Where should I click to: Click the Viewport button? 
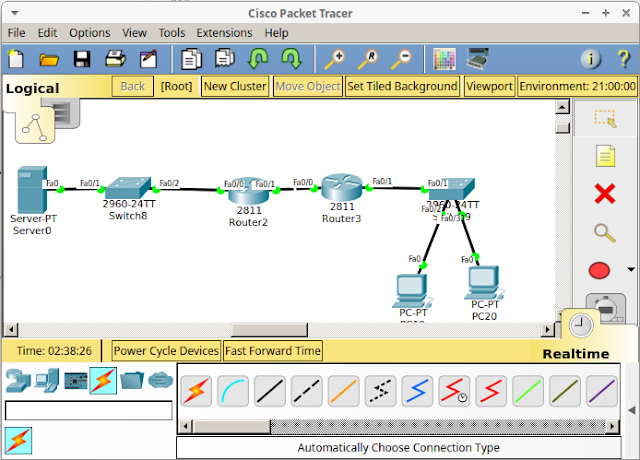(x=489, y=86)
